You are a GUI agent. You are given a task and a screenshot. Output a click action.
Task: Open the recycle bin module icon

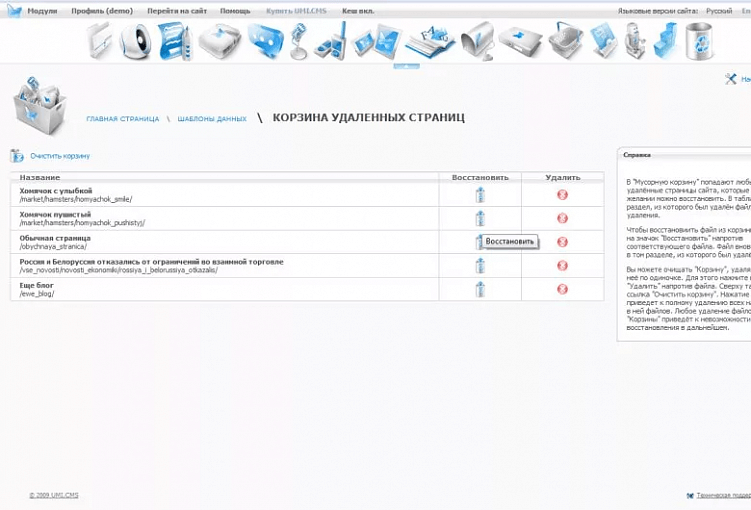pyautogui.click(x=699, y=42)
